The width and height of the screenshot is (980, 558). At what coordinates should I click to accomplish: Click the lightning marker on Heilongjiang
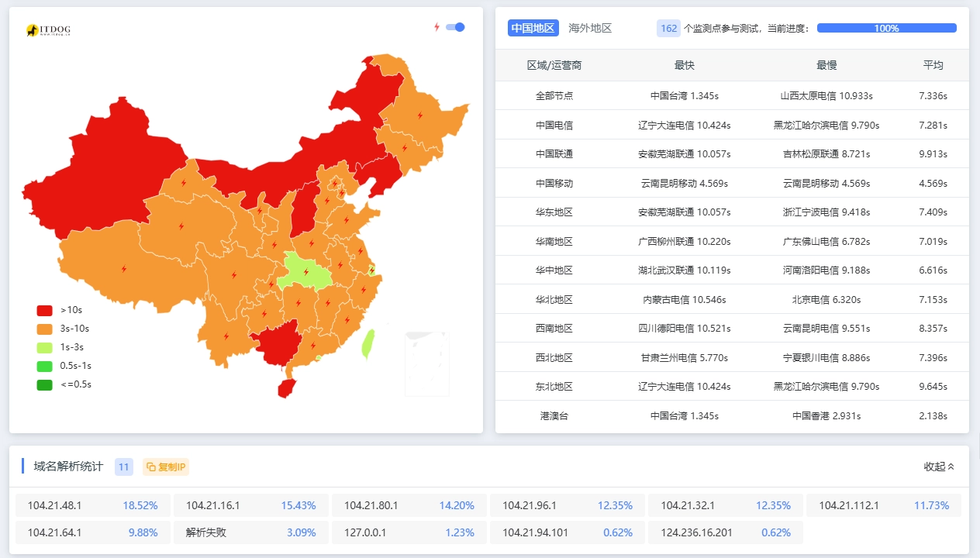click(420, 115)
